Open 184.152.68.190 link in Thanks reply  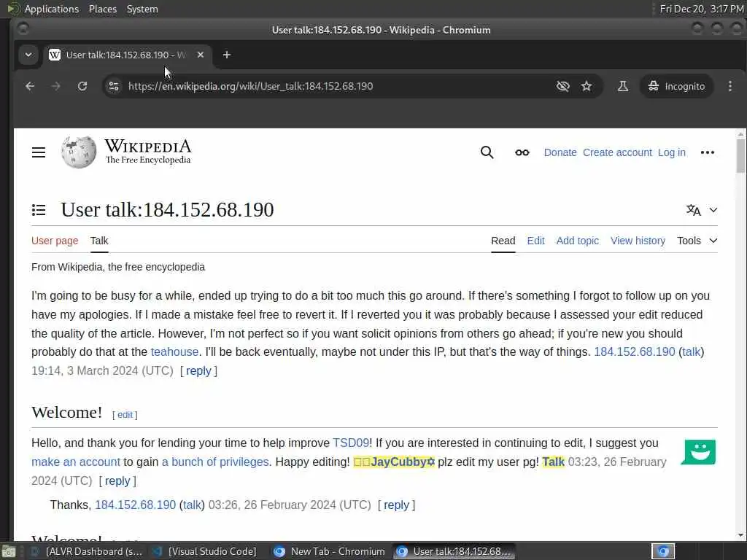(135, 505)
